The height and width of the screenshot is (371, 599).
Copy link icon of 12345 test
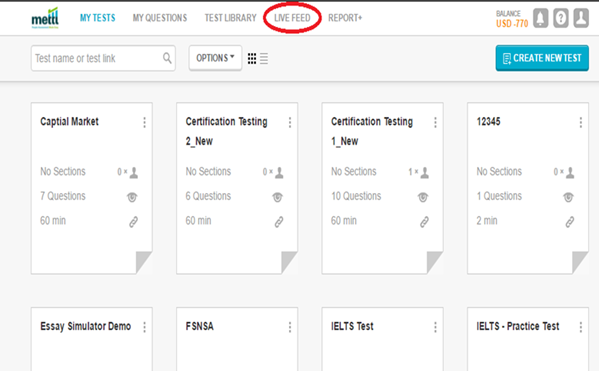tap(570, 222)
